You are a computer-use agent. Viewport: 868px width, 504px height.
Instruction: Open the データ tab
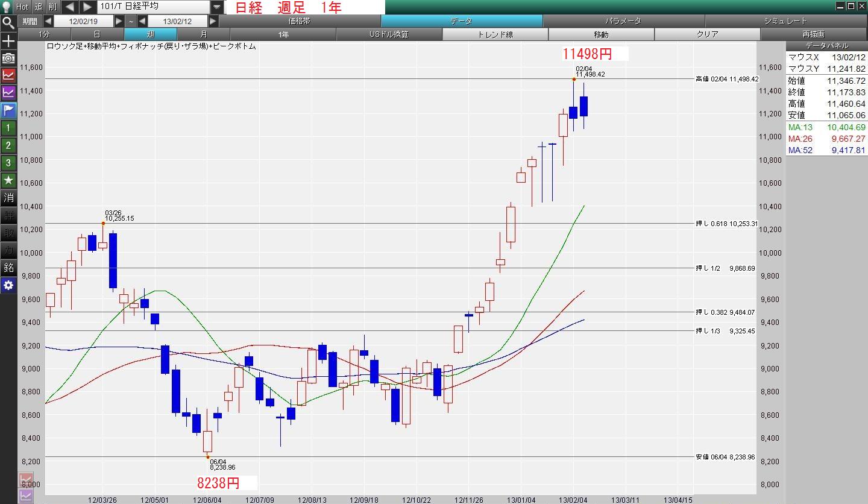462,21
